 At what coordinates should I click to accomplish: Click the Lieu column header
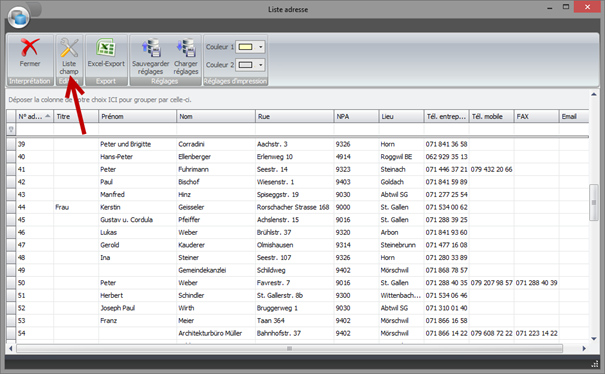(x=401, y=116)
